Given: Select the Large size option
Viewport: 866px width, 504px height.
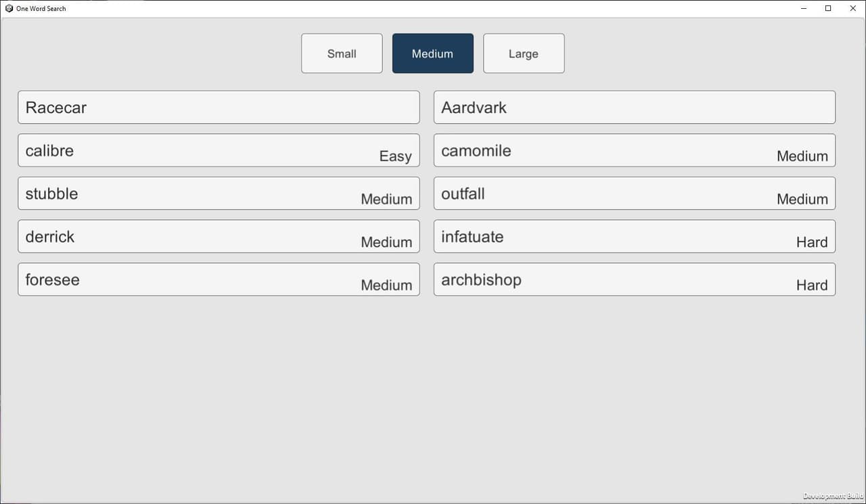Looking at the screenshot, I should pos(524,53).
